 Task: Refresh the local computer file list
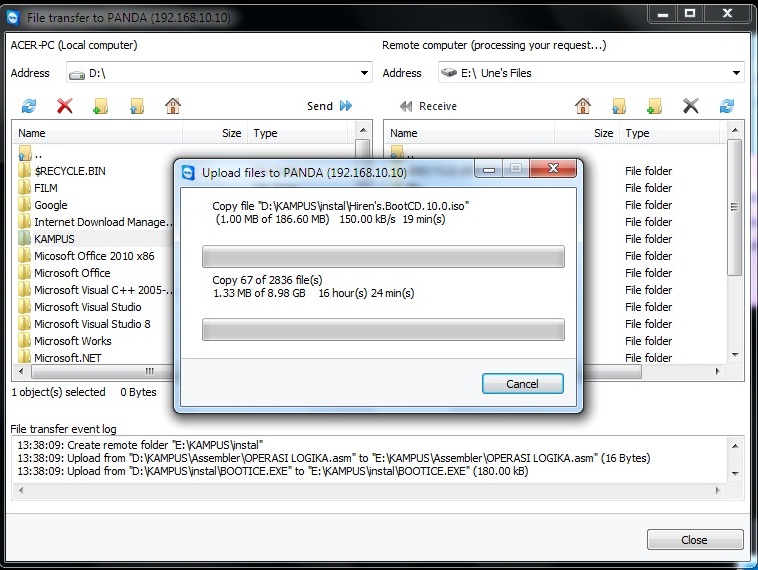[x=29, y=106]
